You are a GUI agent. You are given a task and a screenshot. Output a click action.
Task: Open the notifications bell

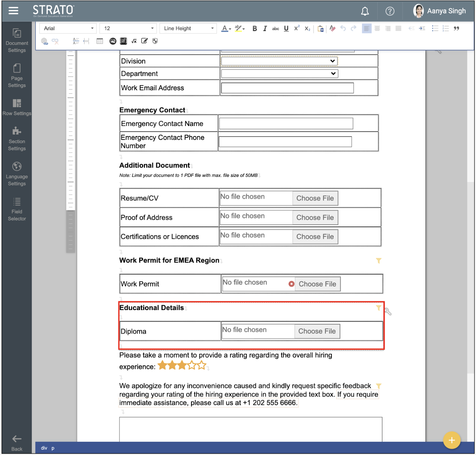coord(365,11)
